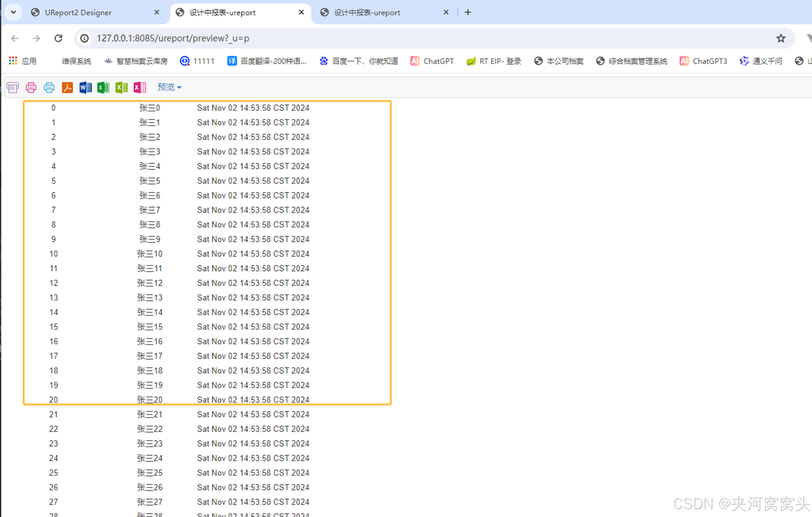The image size is (812, 517).
Task: Open a new browser tab
Action: (468, 12)
